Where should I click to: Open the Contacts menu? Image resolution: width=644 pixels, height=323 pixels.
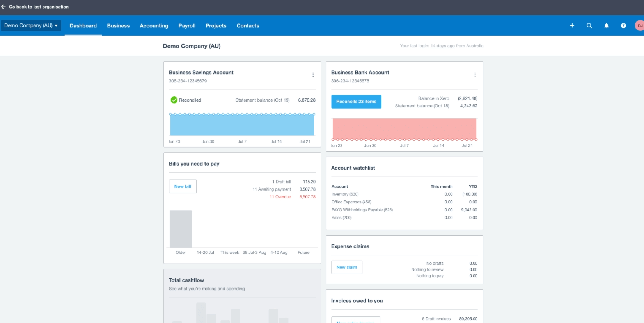point(248,26)
